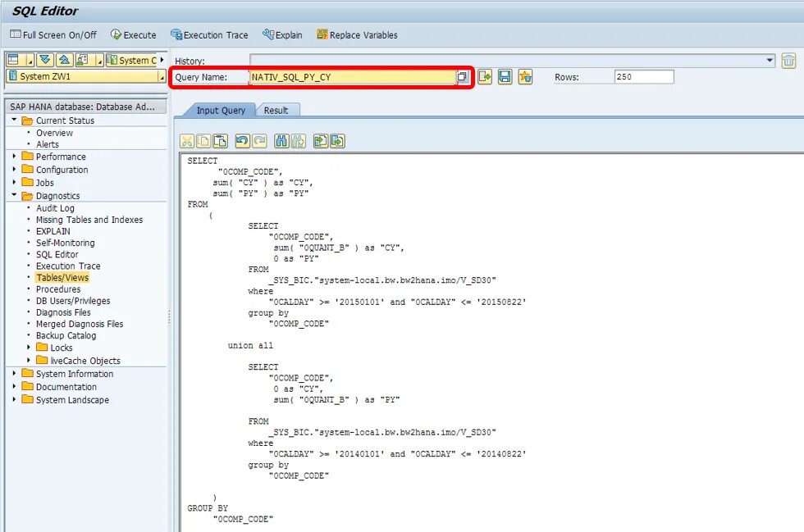Click the expand all nodes icon

[x=45, y=60]
